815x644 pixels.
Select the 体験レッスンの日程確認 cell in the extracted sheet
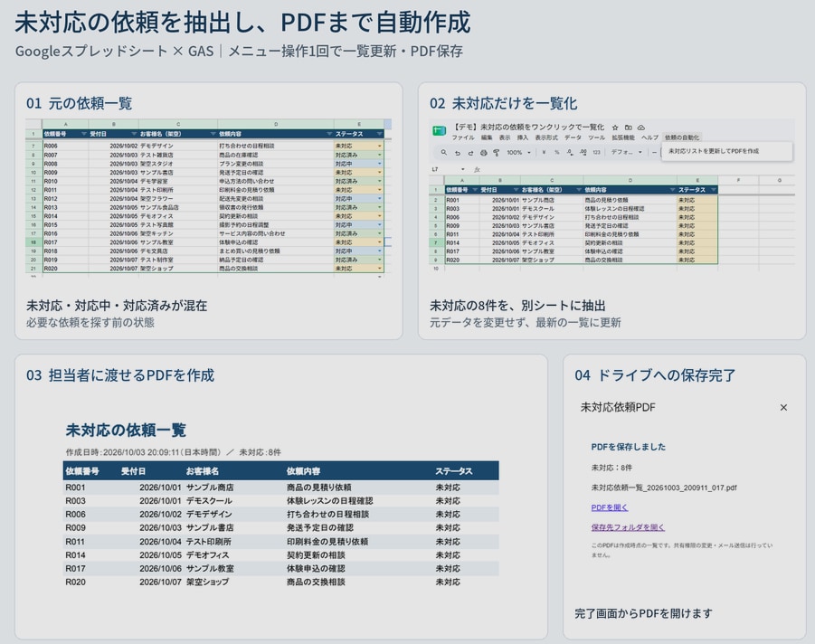click(630, 209)
